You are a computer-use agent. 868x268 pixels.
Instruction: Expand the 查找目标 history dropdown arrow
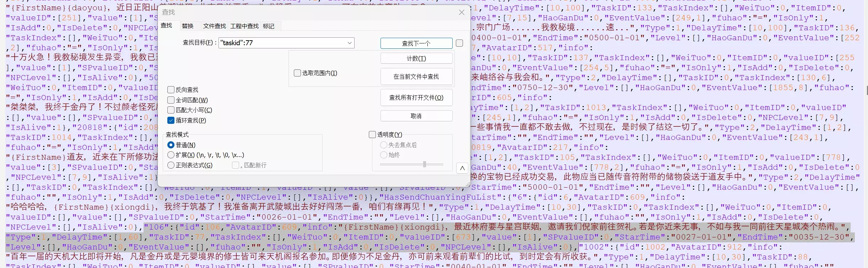(x=350, y=43)
